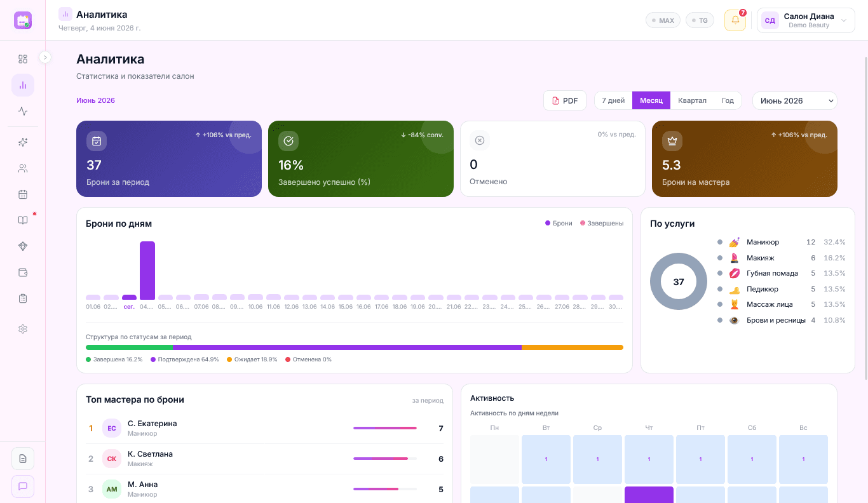Image resolution: width=868 pixels, height=503 pixels.
Task: Open the clients people icon in sidebar
Action: (23, 168)
